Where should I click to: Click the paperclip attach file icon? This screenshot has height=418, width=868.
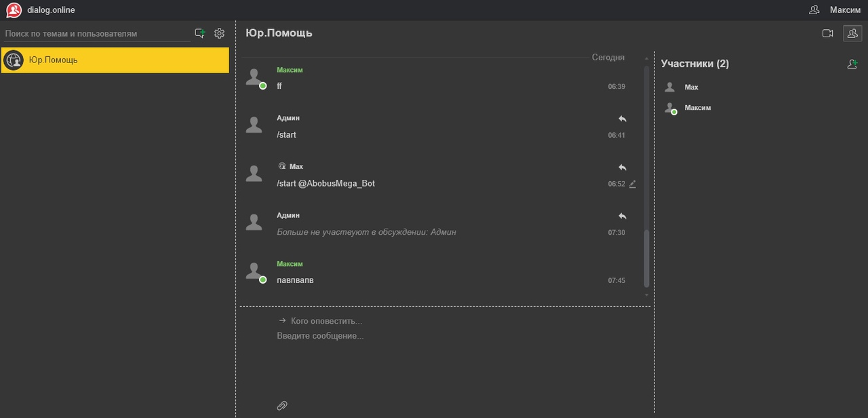pyautogui.click(x=282, y=405)
